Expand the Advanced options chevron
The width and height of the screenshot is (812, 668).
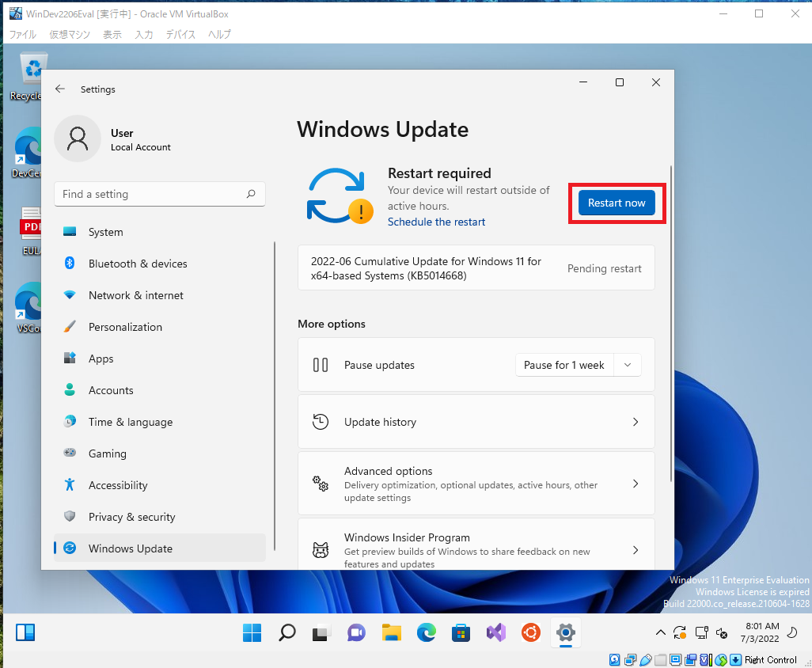click(x=636, y=484)
